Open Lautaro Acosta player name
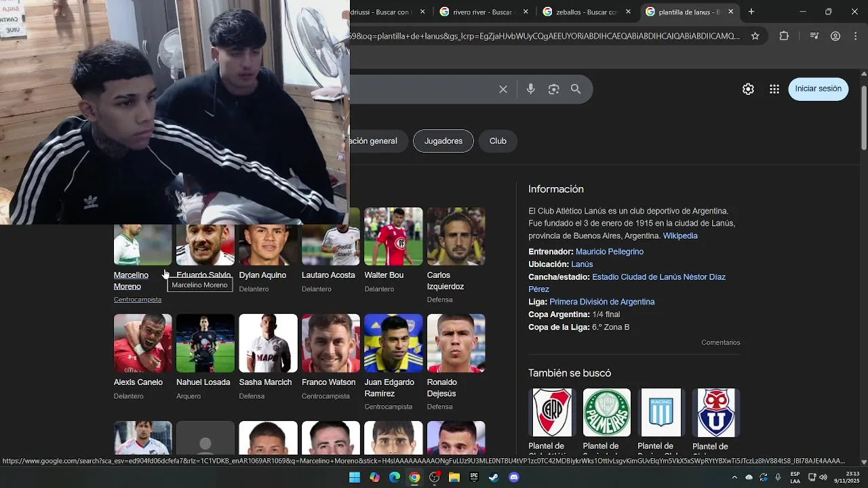Viewport: 868px width, 488px height. tap(328, 275)
